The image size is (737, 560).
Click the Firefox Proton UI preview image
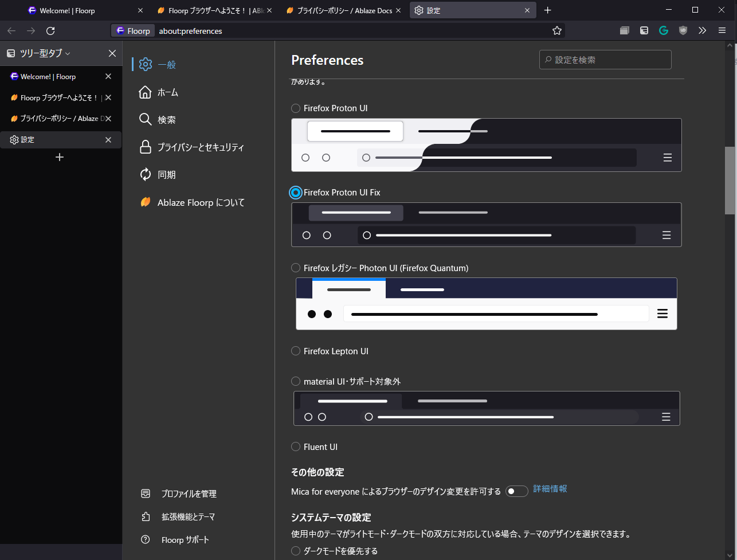[487, 145]
